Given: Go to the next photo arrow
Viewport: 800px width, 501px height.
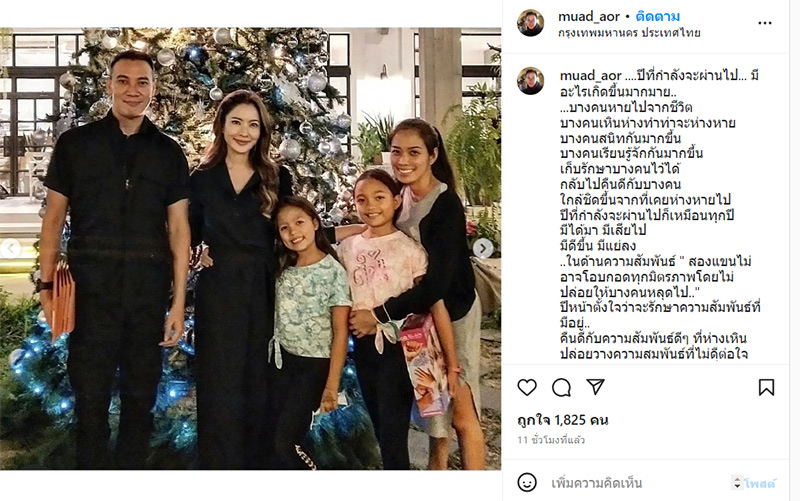Looking at the screenshot, I should pos(482,248).
